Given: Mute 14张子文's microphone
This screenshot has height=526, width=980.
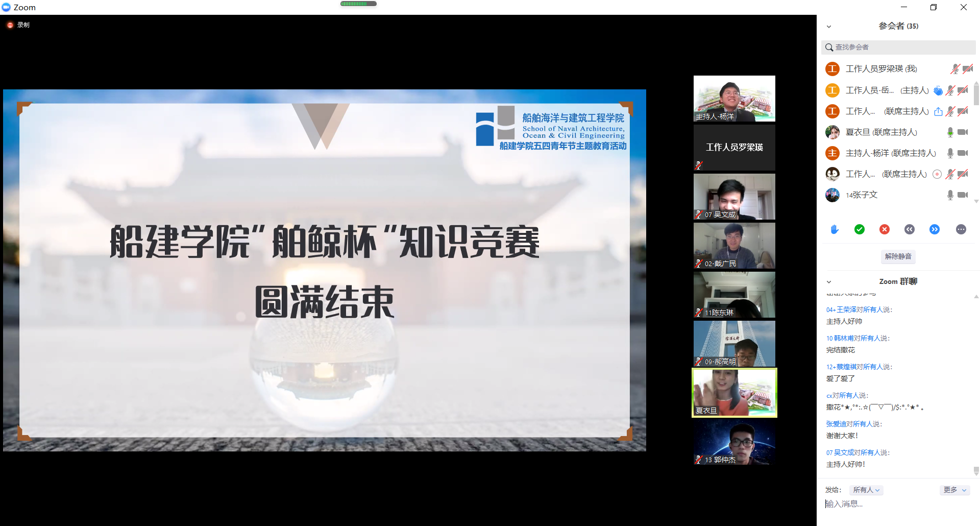Looking at the screenshot, I should (x=950, y=195).
